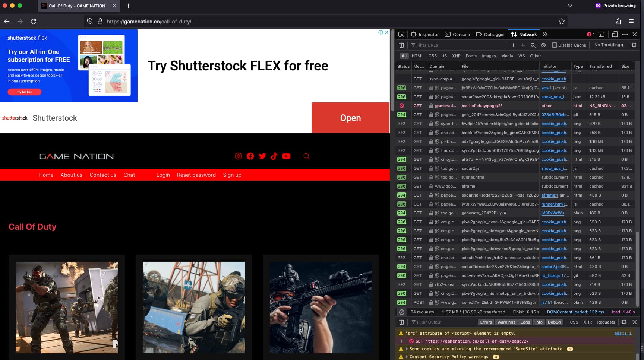Select the All filter
Image resolution: width=644 pixels, height=360 pixels.
click(404, 56)
